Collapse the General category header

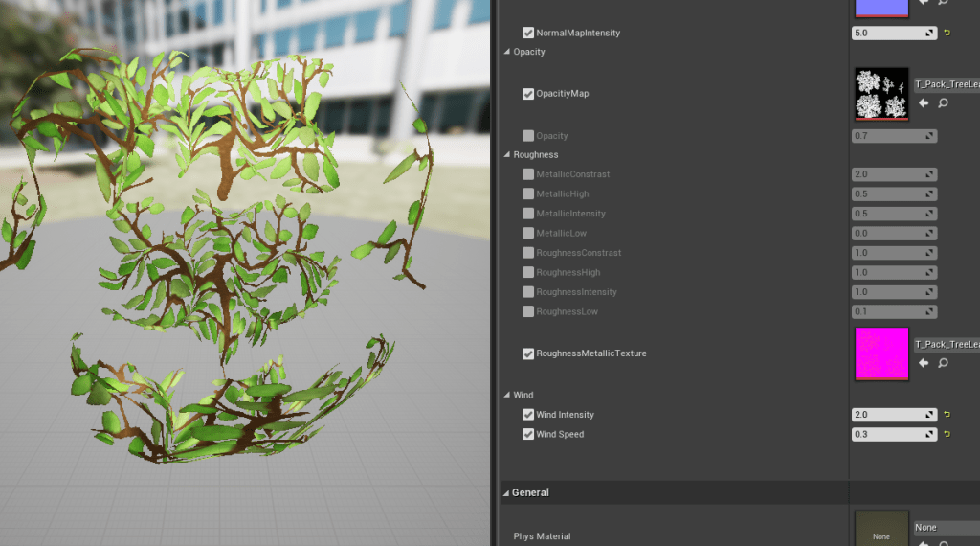pyautogui.click(x=505, y=492)
